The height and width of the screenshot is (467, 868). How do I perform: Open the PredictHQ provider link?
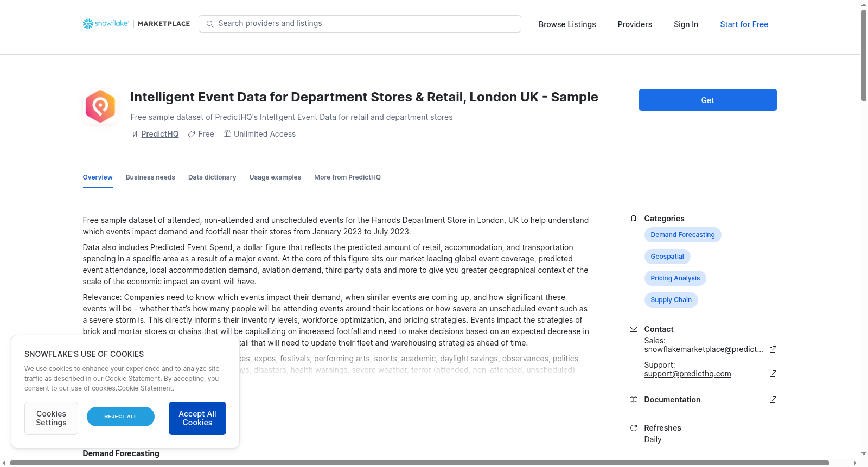coord(159,134)
